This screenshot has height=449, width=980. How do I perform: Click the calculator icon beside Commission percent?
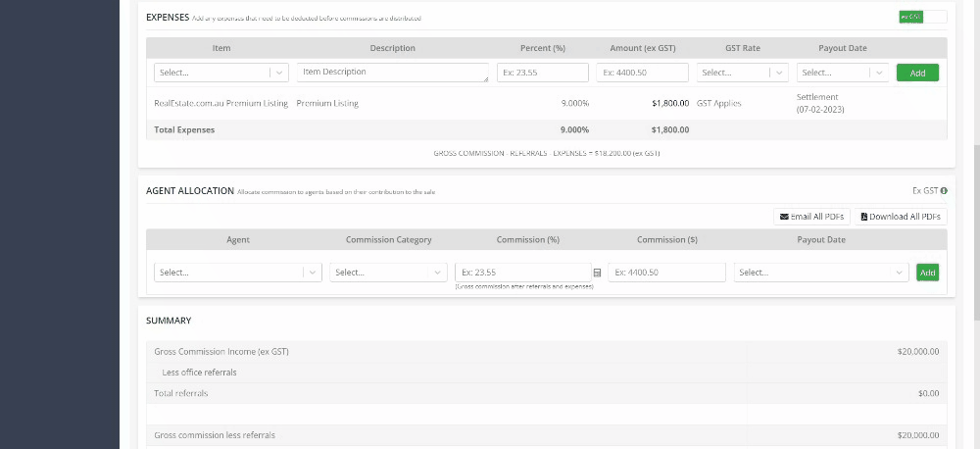598,273
